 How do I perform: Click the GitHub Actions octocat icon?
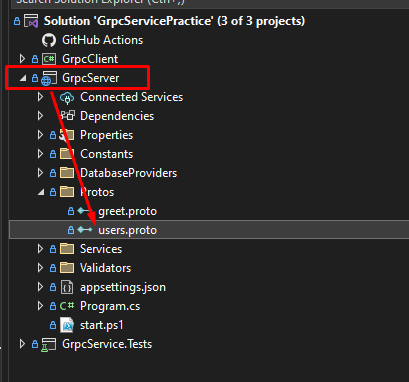click(x=49, y=40)
